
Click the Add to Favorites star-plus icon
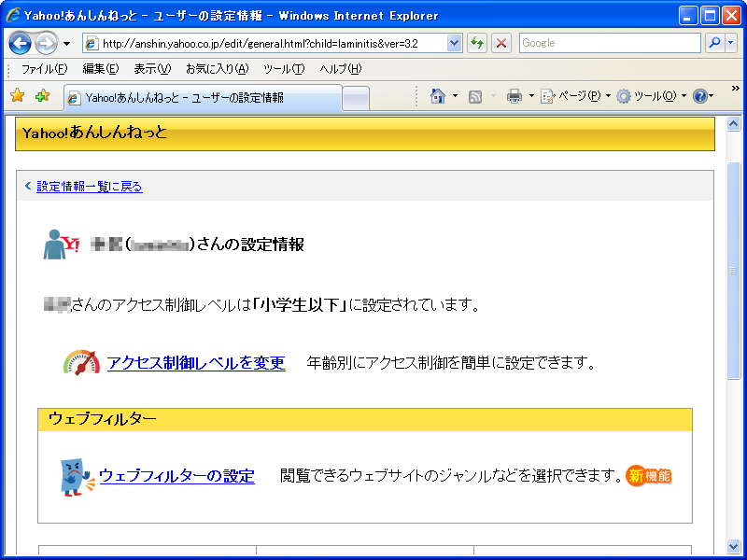(x=42, y=96)
